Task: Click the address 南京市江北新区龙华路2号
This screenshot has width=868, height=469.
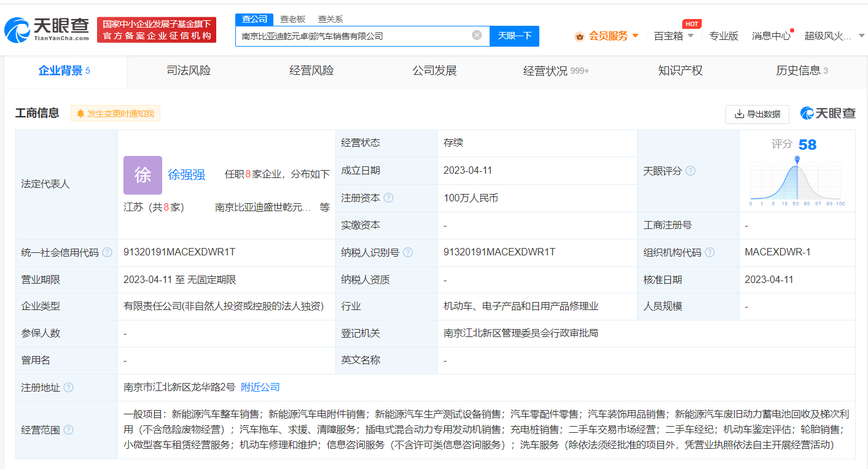Action: [179, 387]
